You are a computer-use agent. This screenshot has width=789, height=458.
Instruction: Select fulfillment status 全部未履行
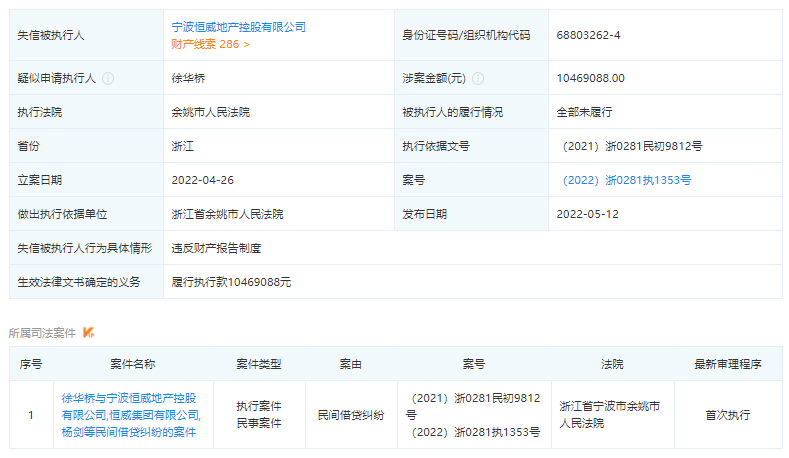pos(584,112)
